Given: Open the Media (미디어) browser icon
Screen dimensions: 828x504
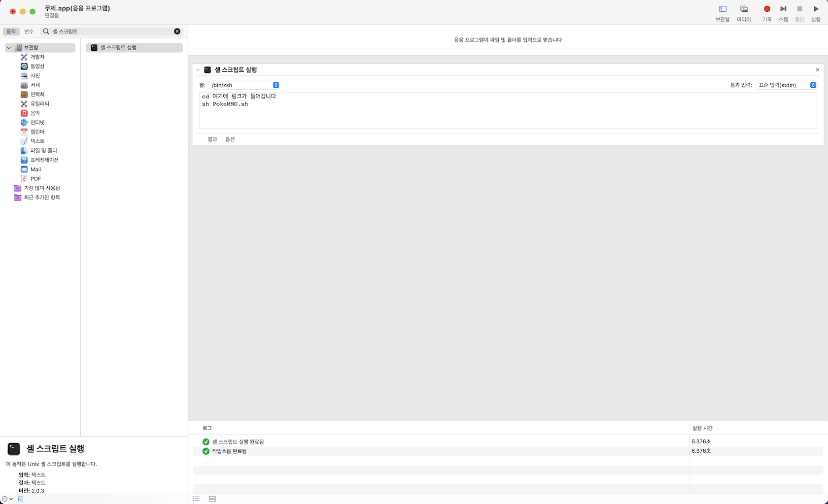Looking at the screenshot, I should point(744,9).
